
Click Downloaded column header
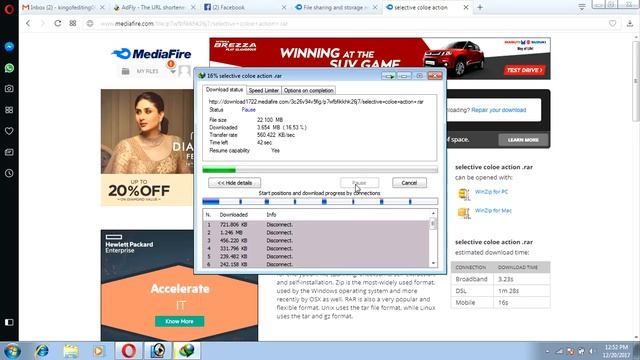click(233, 215)
